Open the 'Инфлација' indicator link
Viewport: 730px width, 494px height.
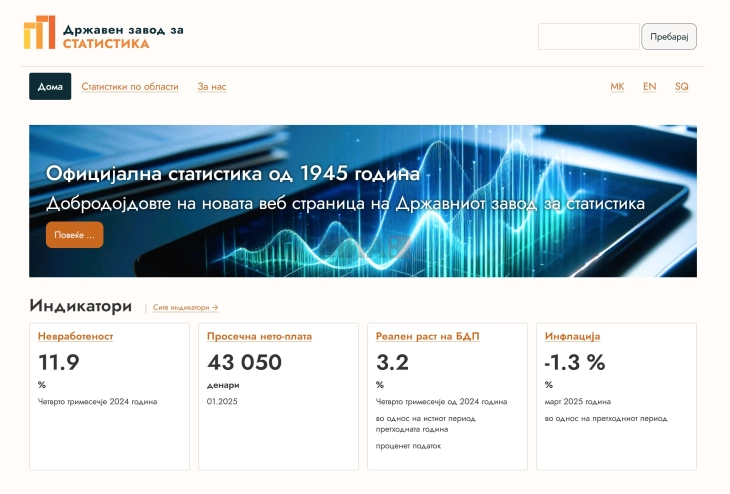point(572,336)
